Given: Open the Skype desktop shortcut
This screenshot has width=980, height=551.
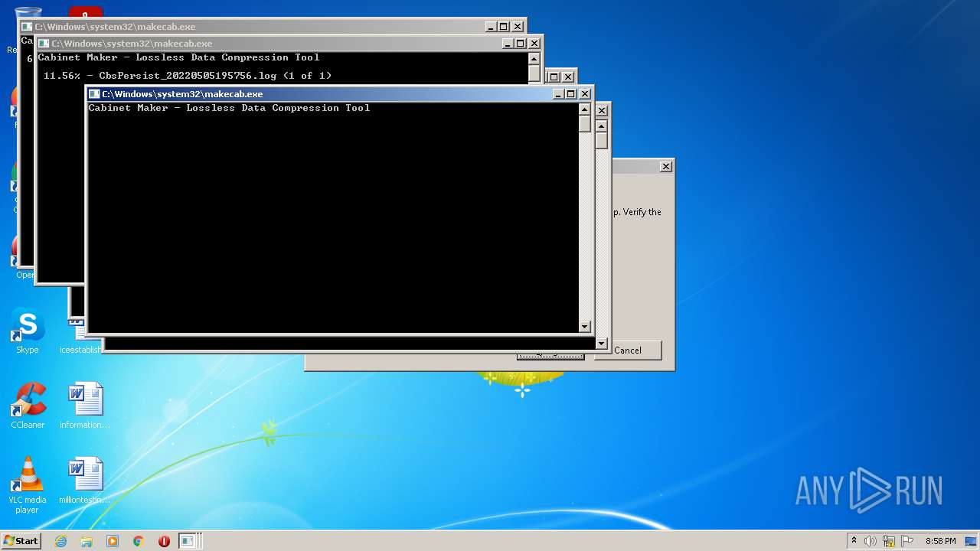Looking at the screenshot, I should tap(28, 331).
